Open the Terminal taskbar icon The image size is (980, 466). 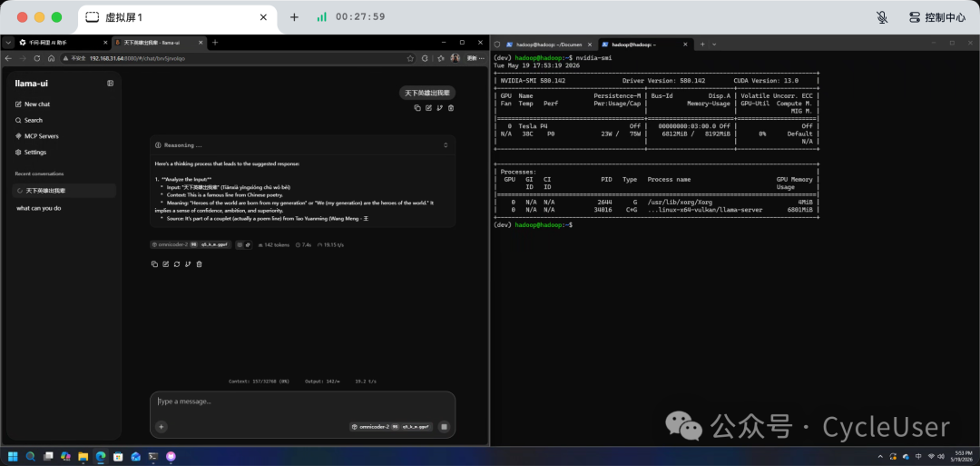coord(153,457)
